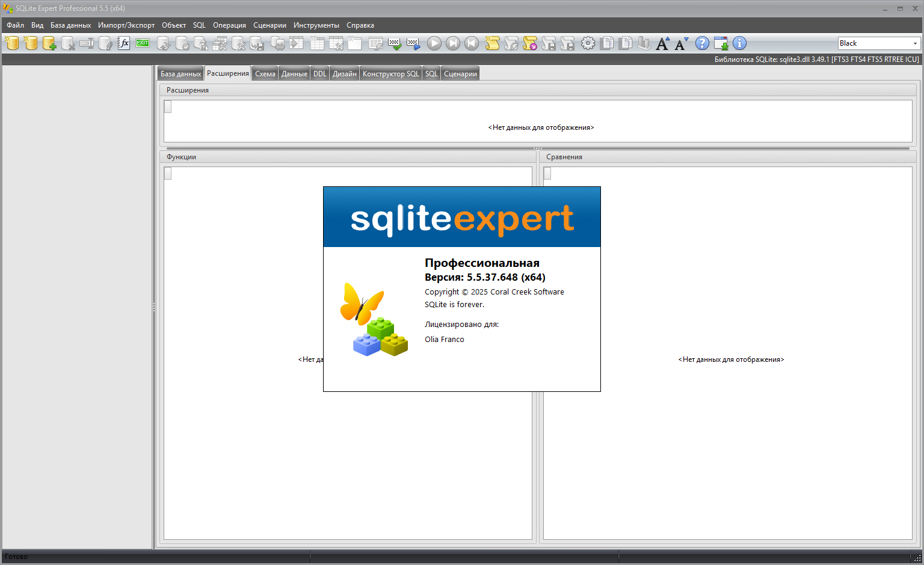Click the attach database paperclip icon
Screen dimensions: 924x565
pyautogui.click(x=105, y=43)
